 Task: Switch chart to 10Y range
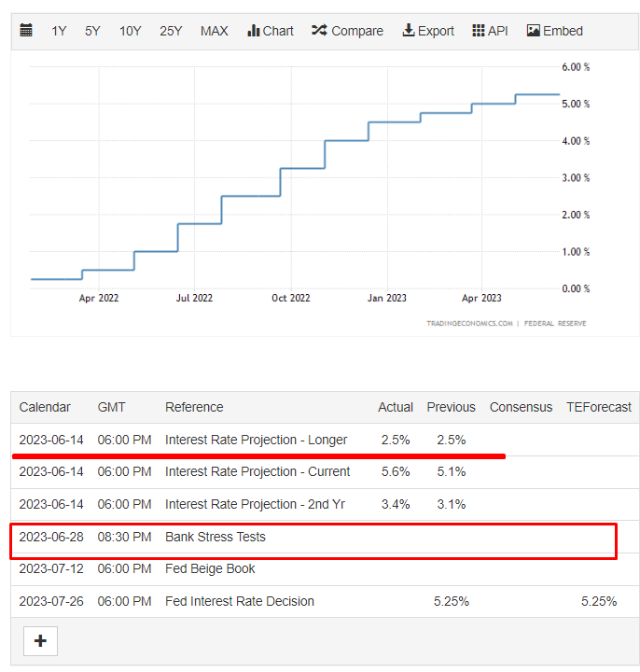tap(130, 31)
